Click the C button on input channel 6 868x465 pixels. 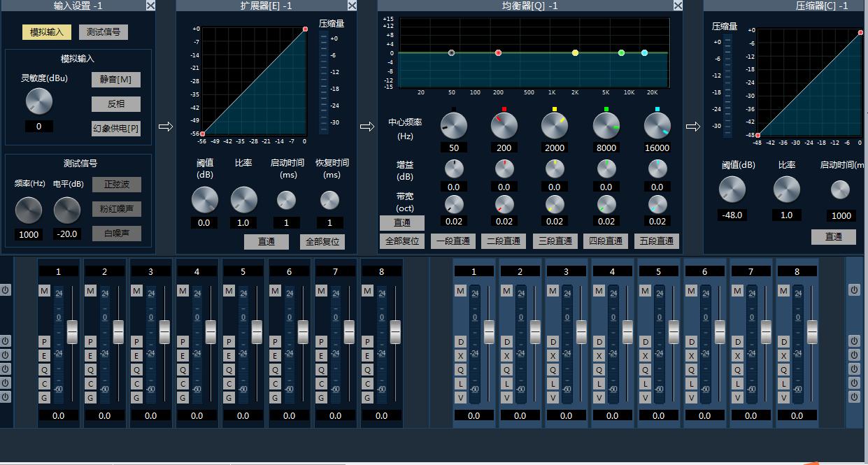[275, 383]
